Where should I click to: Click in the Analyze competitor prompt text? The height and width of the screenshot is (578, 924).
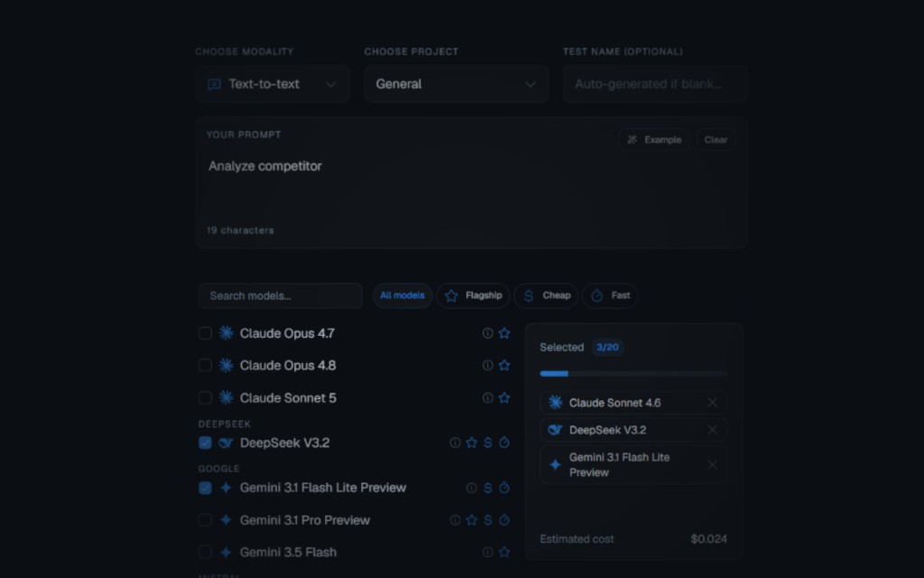(265, 166)
